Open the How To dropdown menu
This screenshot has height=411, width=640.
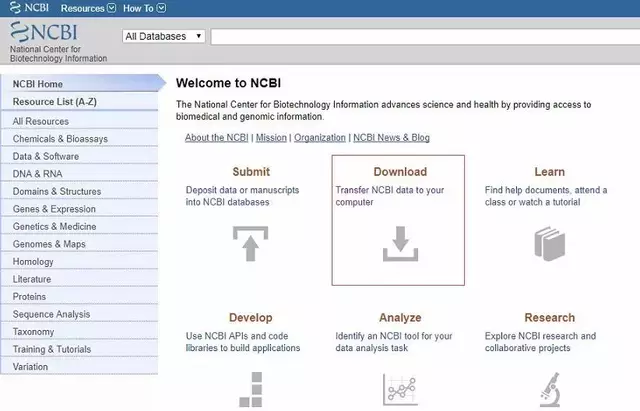tap(144, 8)
